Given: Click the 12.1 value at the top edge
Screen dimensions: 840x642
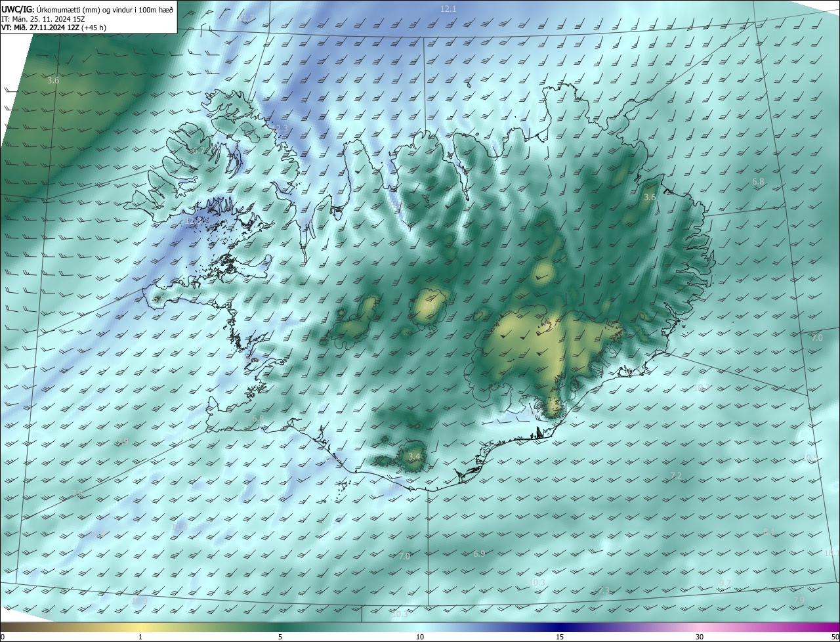Looking at the screenshot, I should coord(448,9).
